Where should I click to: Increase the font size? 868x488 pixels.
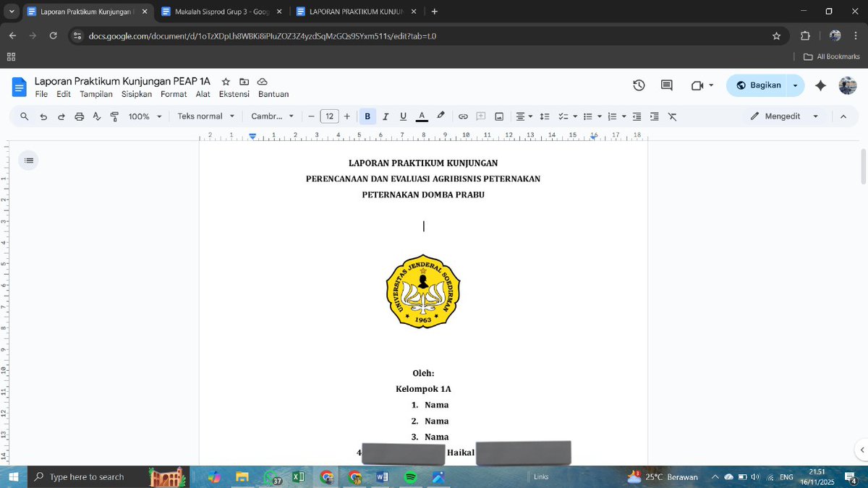tap(347, 116)
